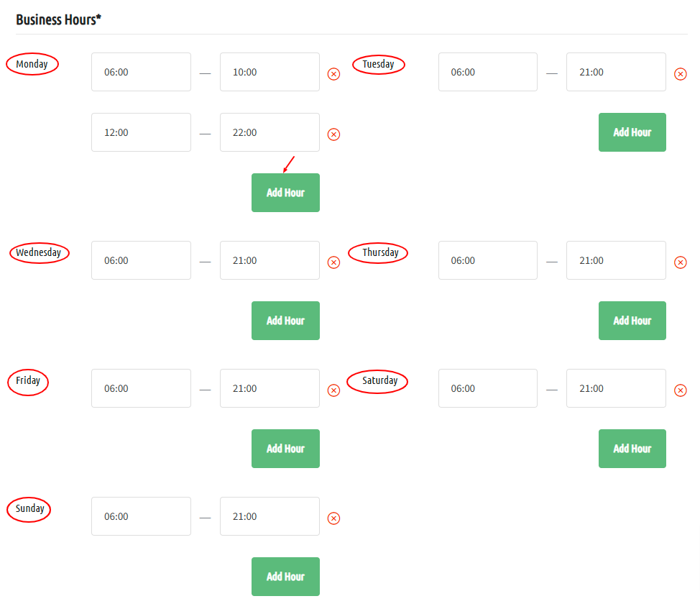Screen dimensions: 700x609
Task: Add an hour row for Tuesday
Action: coord(632,132)
